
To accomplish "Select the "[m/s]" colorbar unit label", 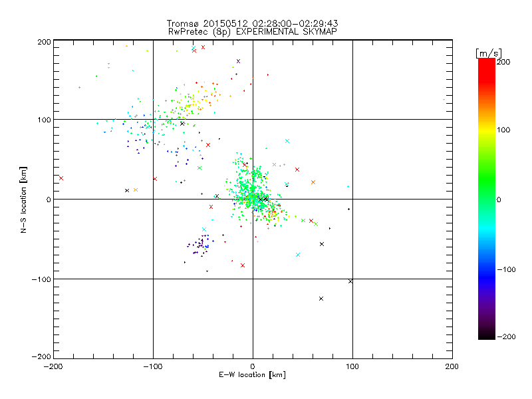I will (488, 53).
